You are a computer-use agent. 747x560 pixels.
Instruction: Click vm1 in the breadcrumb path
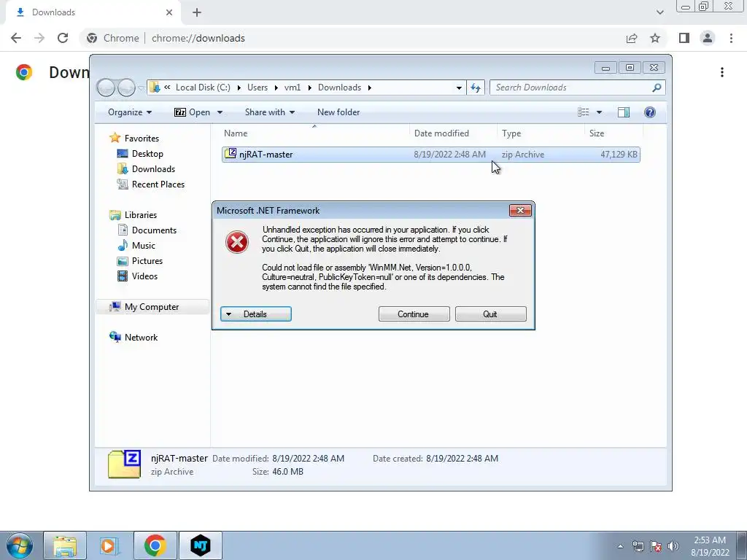(293, 87)
